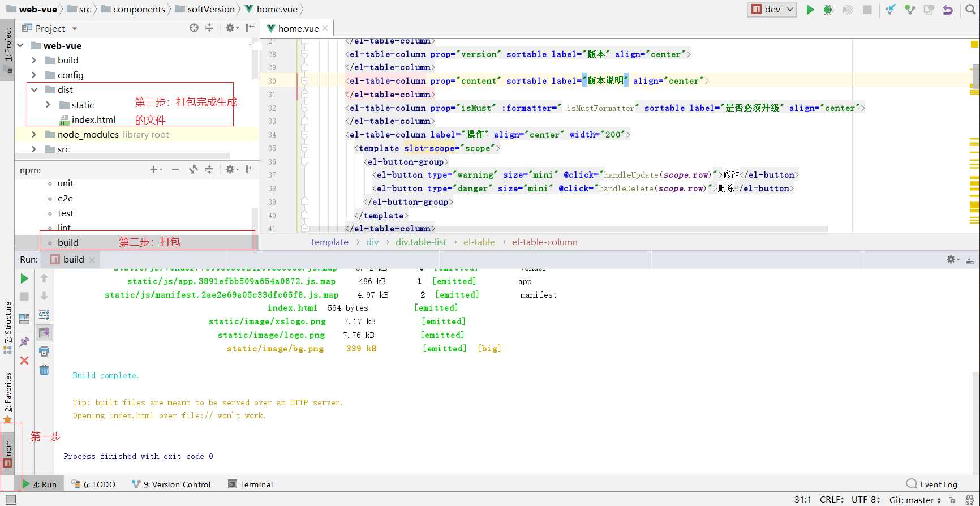Image resolution: width=980 pixels, height=506 pixels.
Task: Click el-table breadcrumb in editor
Action: (x=479, y=242)
